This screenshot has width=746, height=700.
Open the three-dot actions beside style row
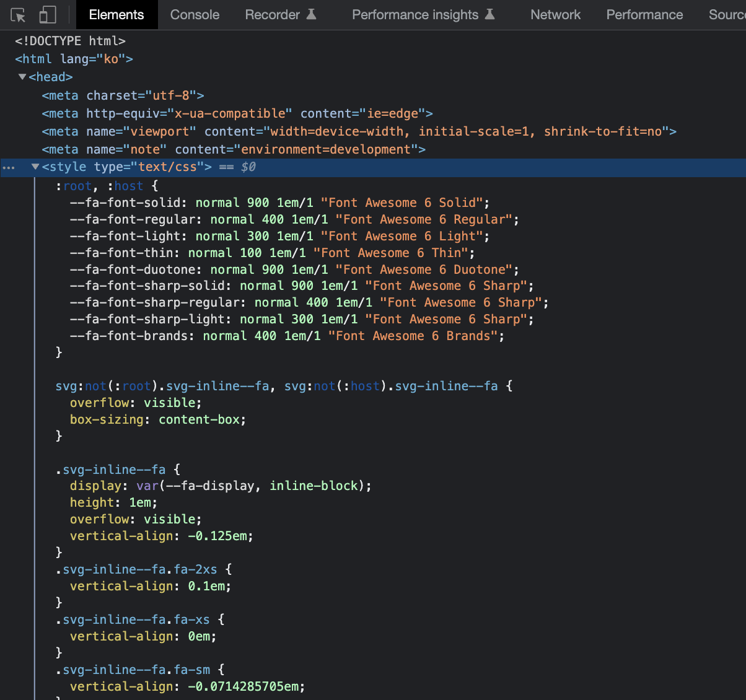(x=9, y=167)
